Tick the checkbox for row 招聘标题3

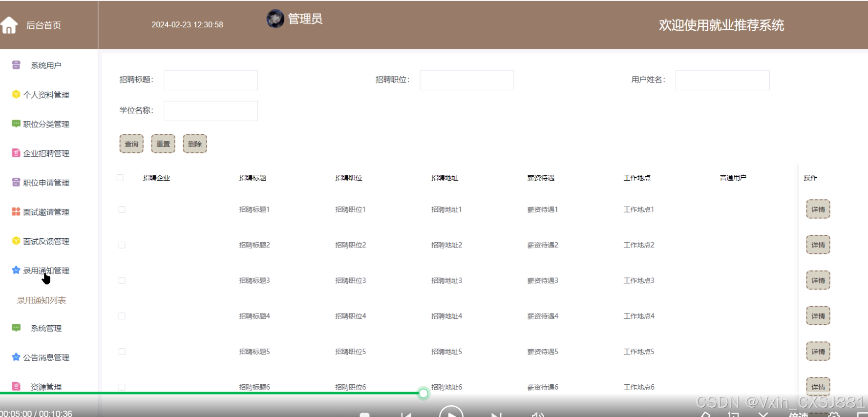point(122,281)
